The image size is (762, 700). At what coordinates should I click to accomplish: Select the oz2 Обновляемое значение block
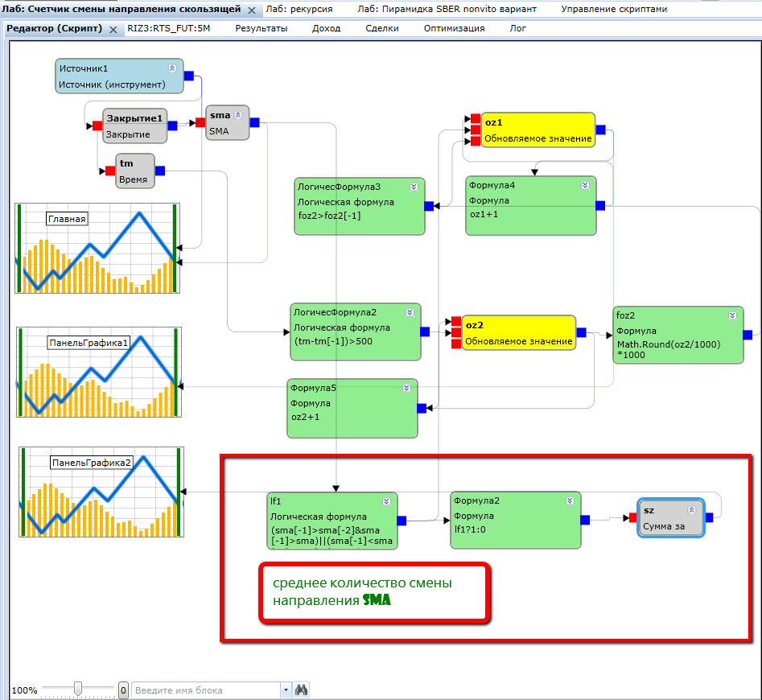click(518, 333)
